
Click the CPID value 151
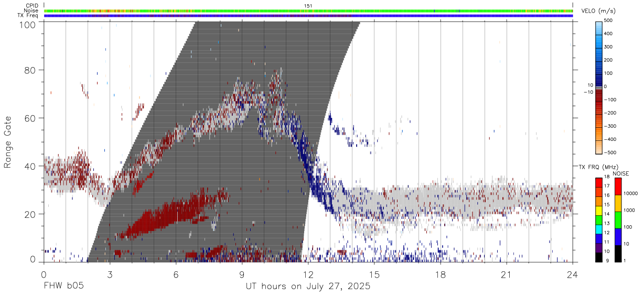click(x=308, y=6)
